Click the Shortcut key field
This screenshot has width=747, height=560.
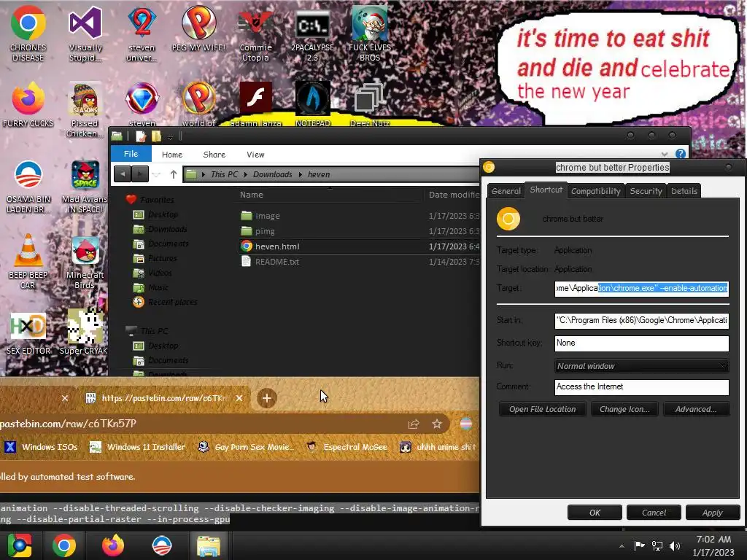642,343
